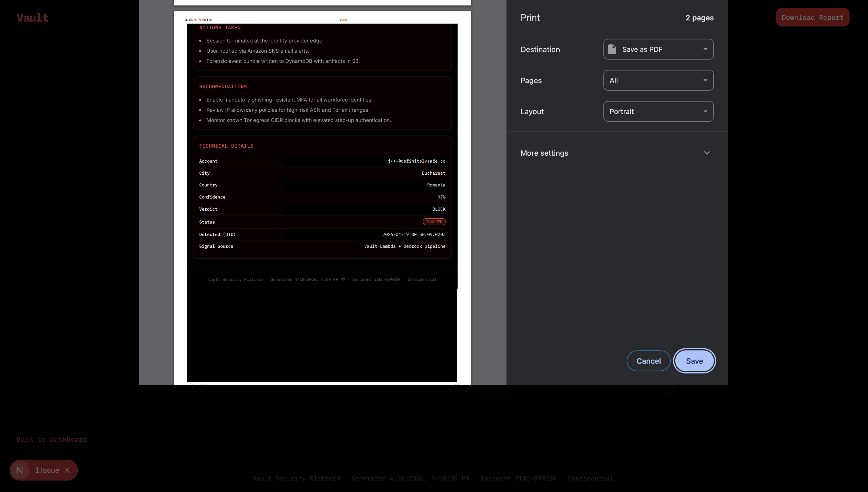Open the Layout dropdown set to Portrait

[658, 112]
